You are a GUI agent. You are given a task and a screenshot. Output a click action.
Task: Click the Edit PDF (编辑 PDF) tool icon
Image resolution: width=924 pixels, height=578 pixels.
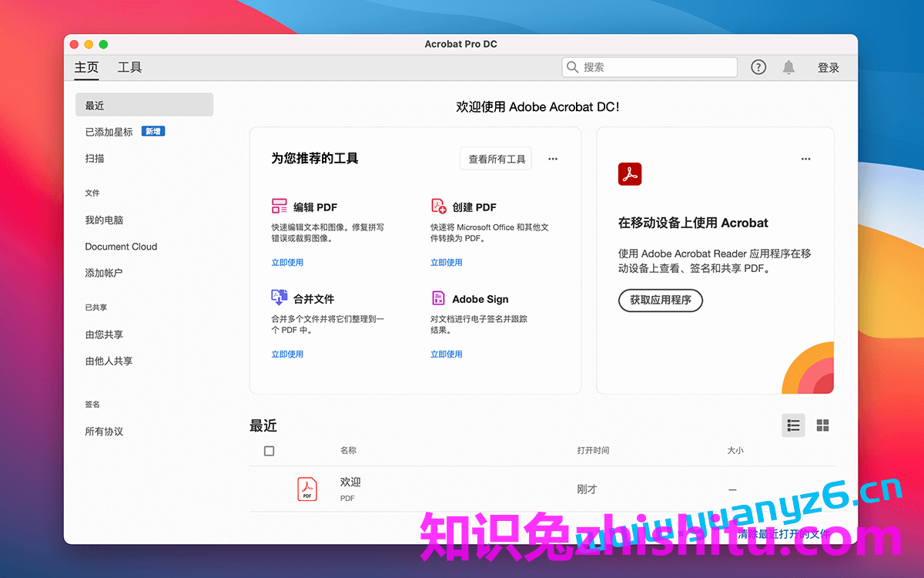(x=279, y=207)
